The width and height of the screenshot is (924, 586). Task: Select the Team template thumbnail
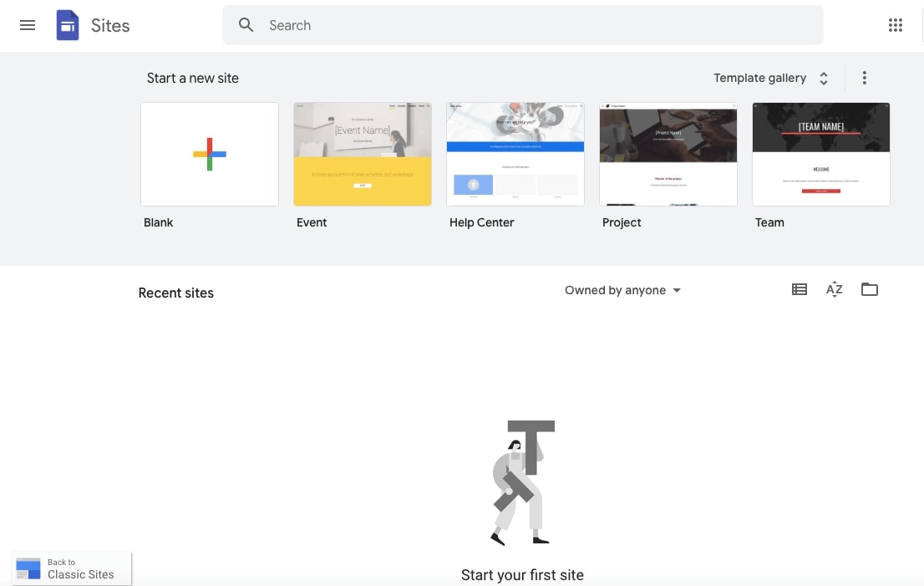[821, 154]
